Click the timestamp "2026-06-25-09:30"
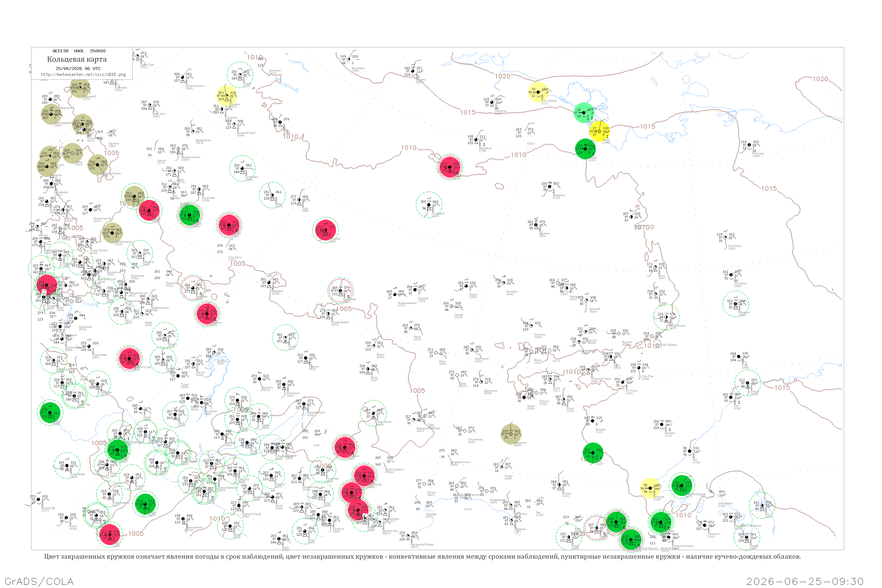Screen dimensions: 882x588 point(805,582)
